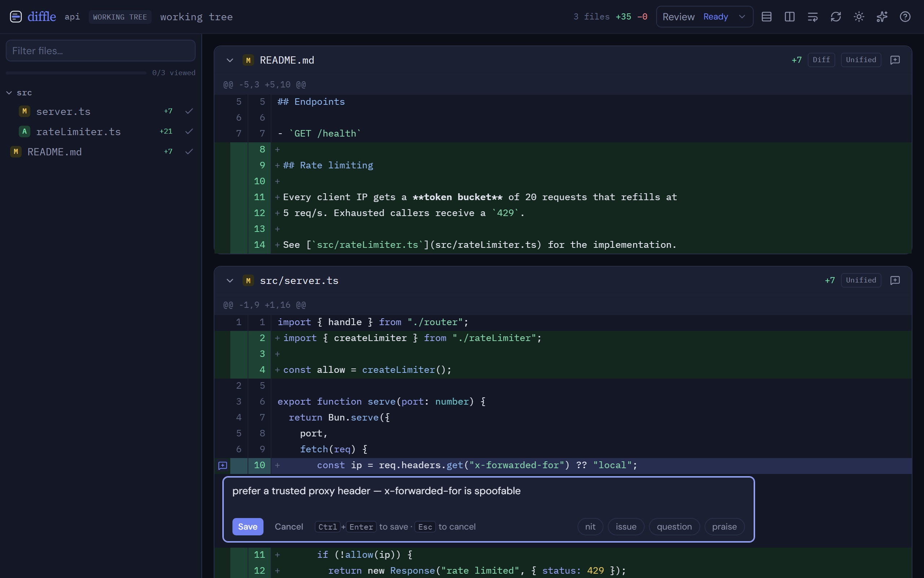The image size is (924, 578).
Task: Collapse the README.md diff section
Action: 230,60
